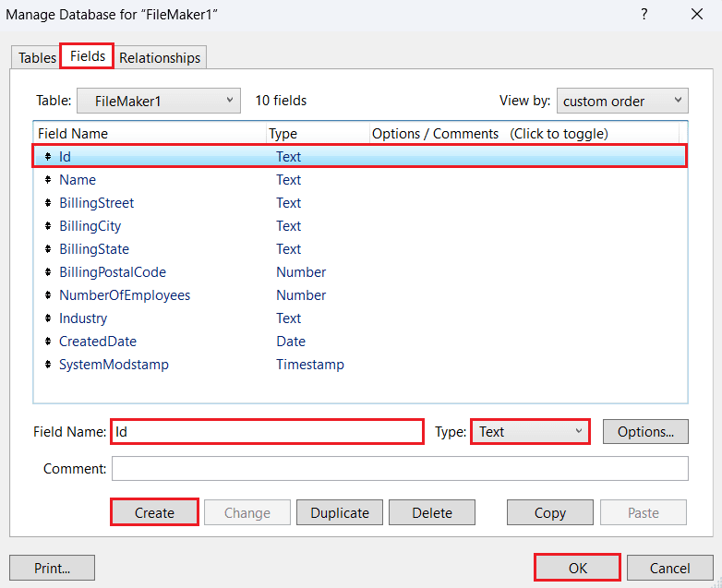Click the drag handle beside NumberOfEmployees

[48, 295]
